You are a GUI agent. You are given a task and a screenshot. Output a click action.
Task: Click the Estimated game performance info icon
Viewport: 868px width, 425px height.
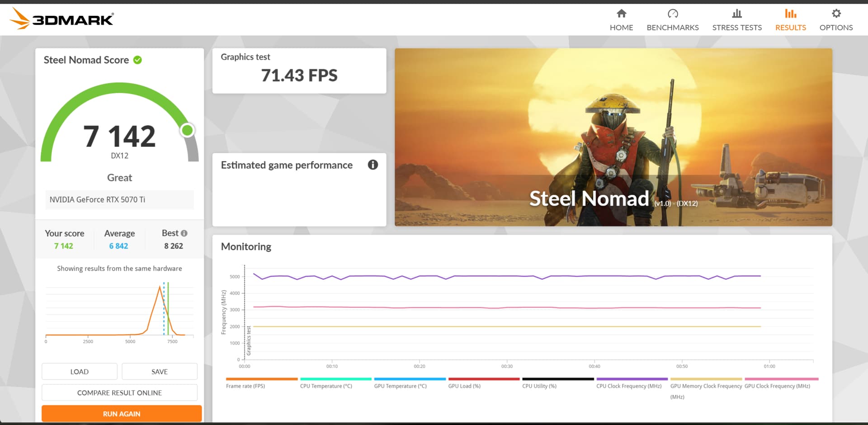coord(373,165)
